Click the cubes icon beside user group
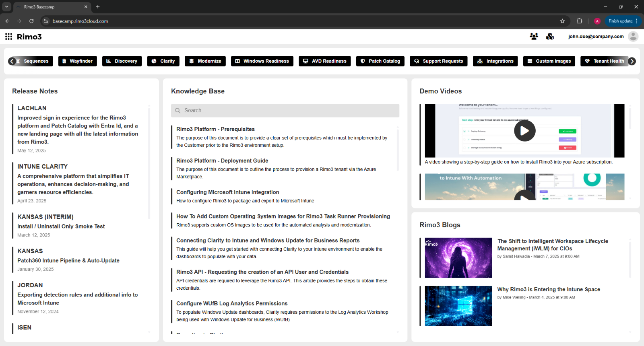The width and height of the screenshot is (644, 346). 550,37
